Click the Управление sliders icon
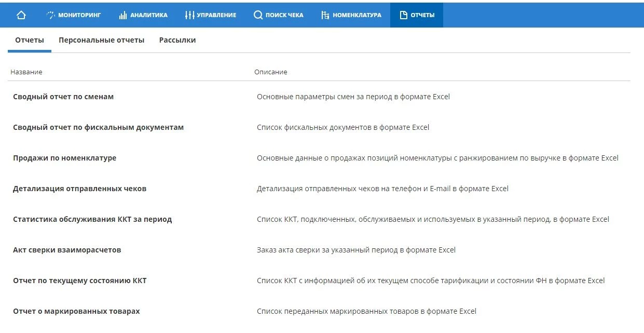This screenshot has width=644, height=333. click(189, 15)
